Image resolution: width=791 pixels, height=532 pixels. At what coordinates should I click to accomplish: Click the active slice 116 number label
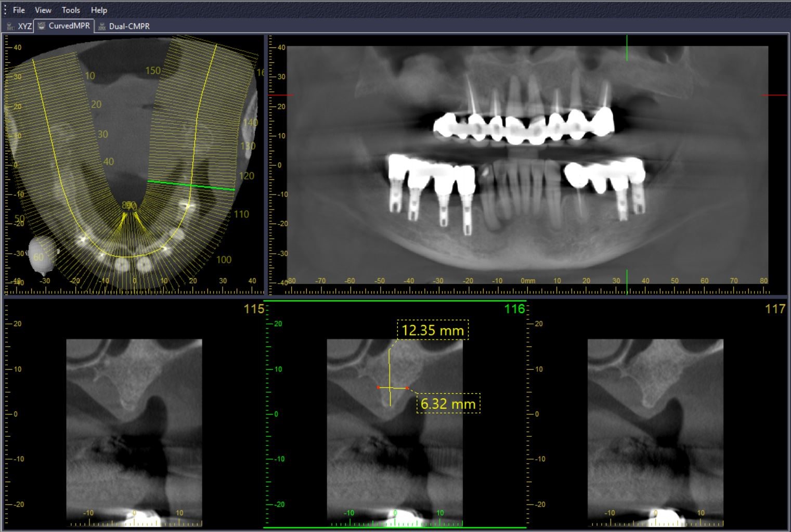pyautogui.click(x=514, y=309)
